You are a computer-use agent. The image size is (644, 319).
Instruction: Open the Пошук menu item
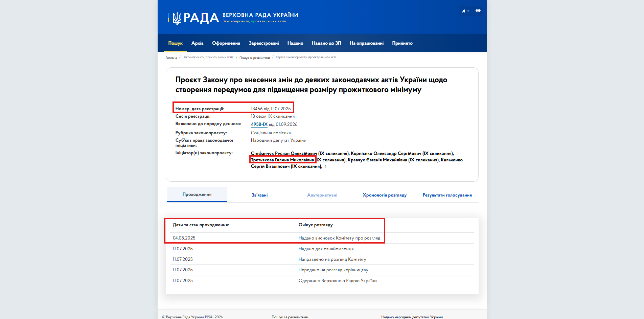pos(175,43)
